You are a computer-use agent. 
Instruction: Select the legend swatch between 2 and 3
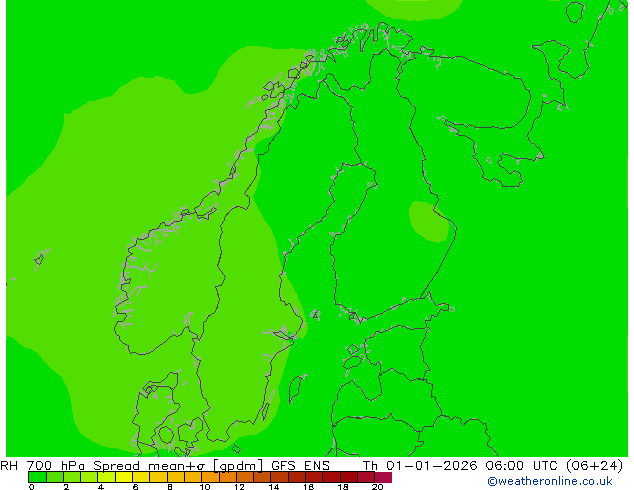point(72,477)
